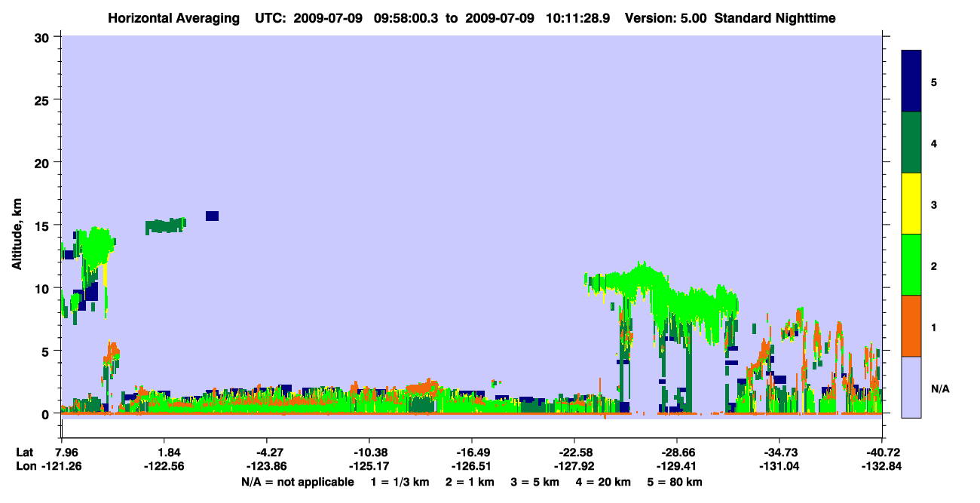Click the '4 = 20 km' legend entry
Screen dimensions: 980x503
tap(605, 482)
